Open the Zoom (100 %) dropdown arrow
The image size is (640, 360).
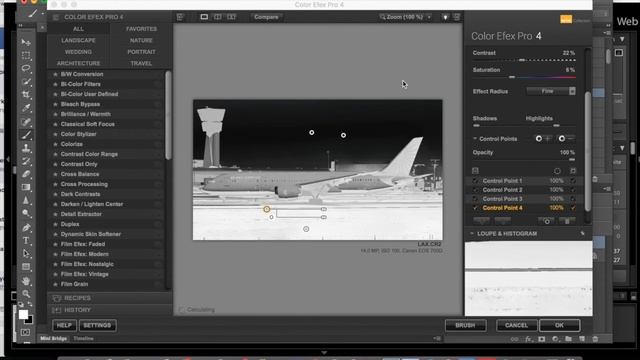click(429, 17)
